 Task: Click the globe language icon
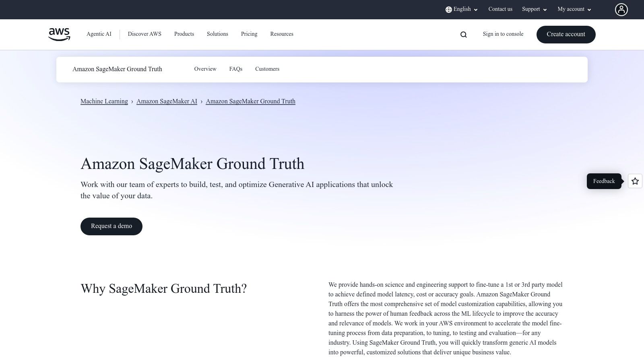[x=449, y=10]
